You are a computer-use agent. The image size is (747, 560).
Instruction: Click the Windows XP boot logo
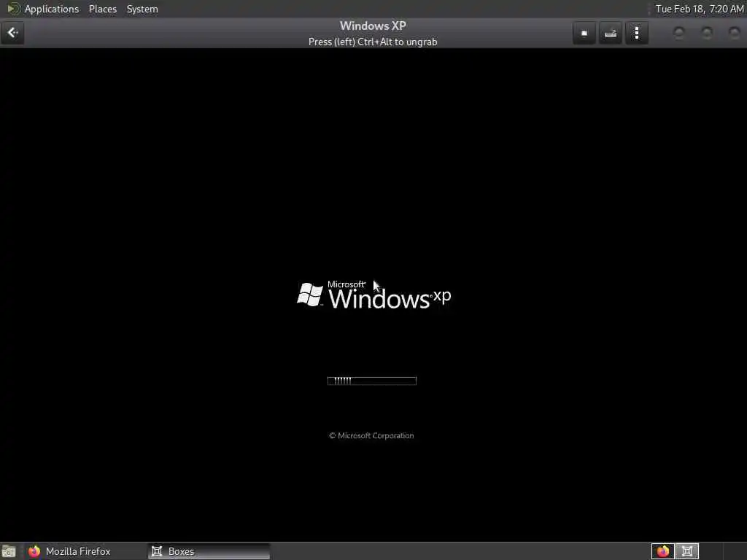[x=373, y=295]
